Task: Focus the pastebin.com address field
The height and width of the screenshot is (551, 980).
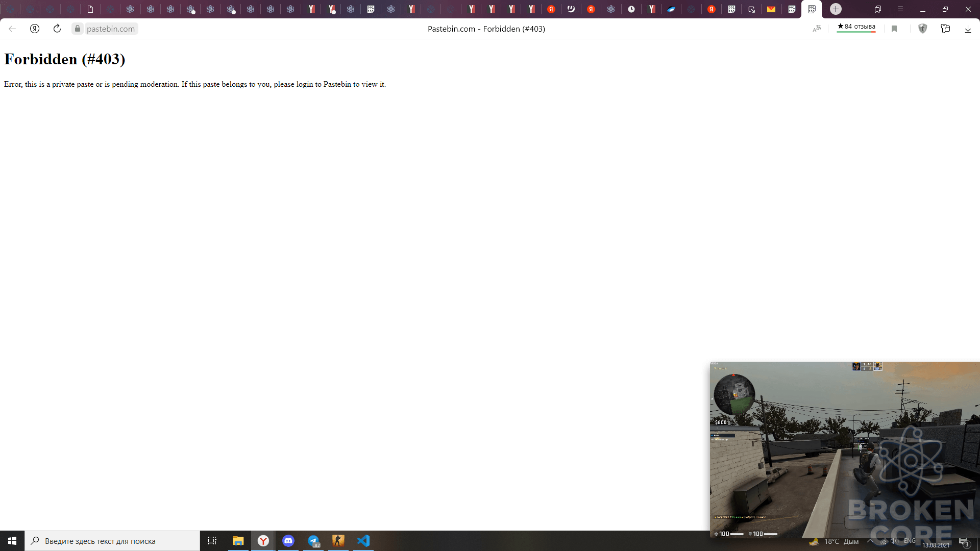Action: pos(111,29)
